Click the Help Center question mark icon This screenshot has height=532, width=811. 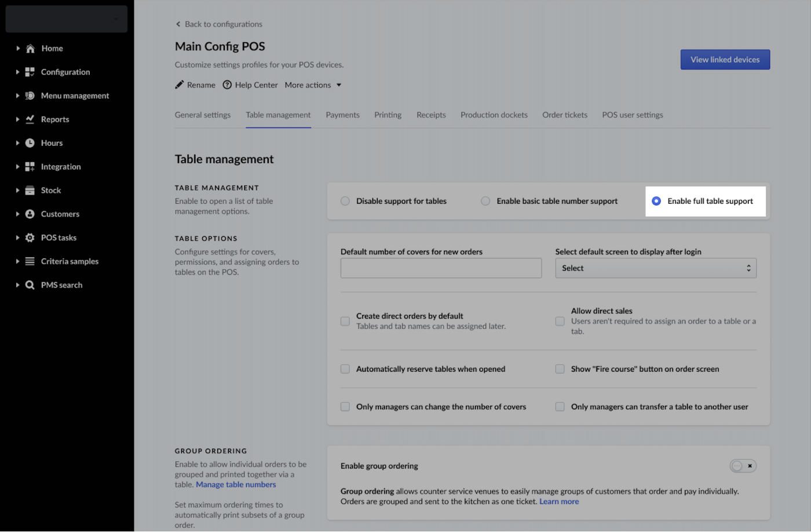227,85
